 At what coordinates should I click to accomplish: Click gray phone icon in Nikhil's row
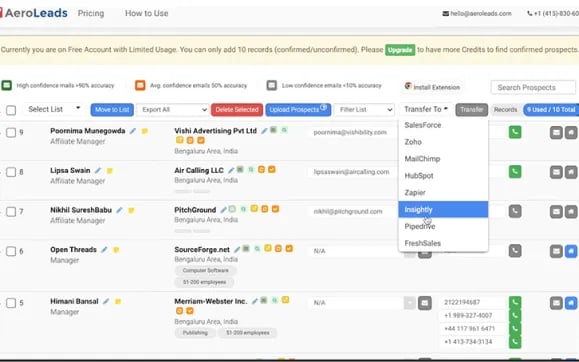[515, 211]
